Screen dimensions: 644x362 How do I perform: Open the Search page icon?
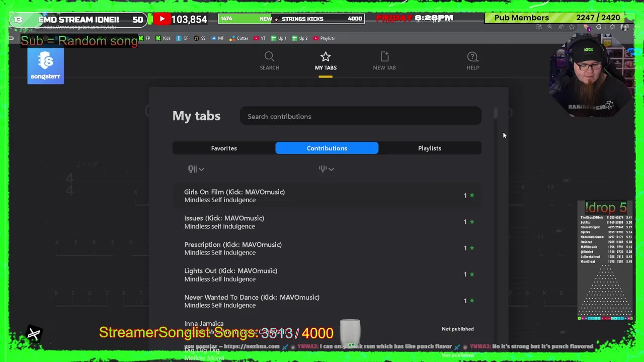(269, 56)
